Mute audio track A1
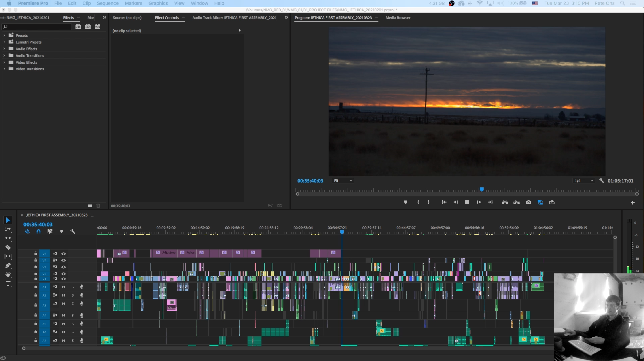644x361 pixels. 64,287
